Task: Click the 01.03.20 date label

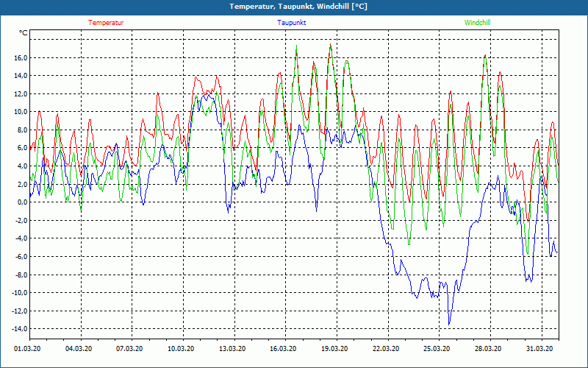Action: click(27, 349)
